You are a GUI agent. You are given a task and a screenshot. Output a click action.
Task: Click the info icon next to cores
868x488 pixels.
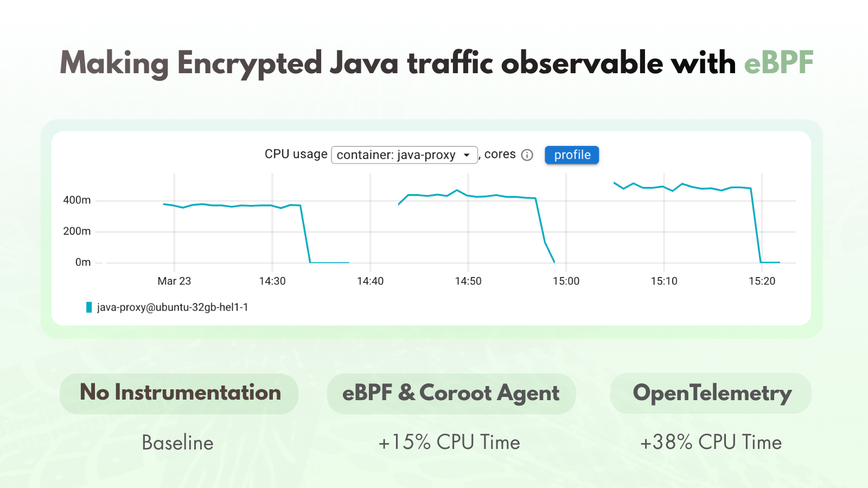coord(527,155)
